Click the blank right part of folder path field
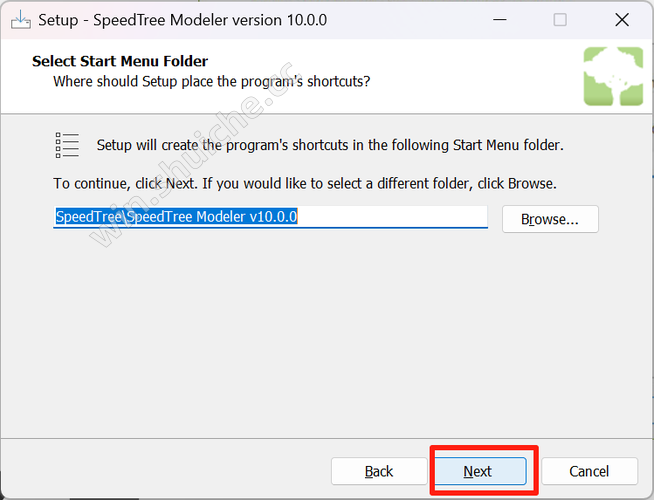 point(392,217)
